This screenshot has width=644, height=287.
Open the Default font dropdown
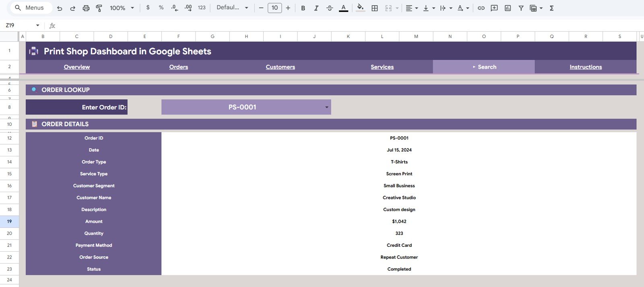point(232,8)
